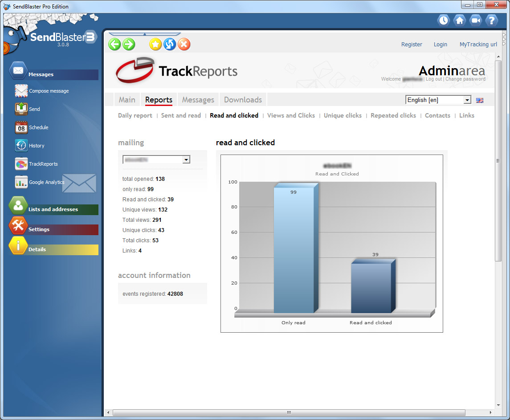
Task: Click the Register link
Action: [412, 45]
